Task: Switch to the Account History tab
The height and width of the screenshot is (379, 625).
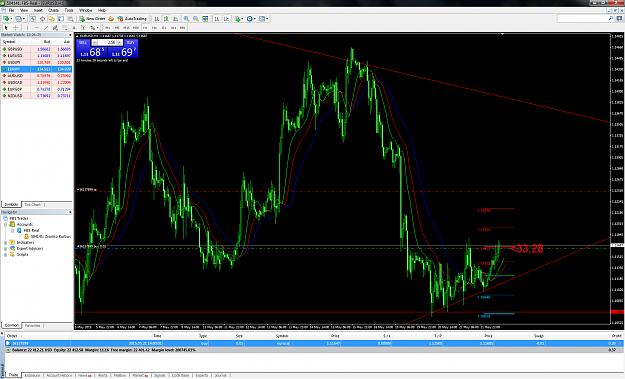Action: click(59, 375)
